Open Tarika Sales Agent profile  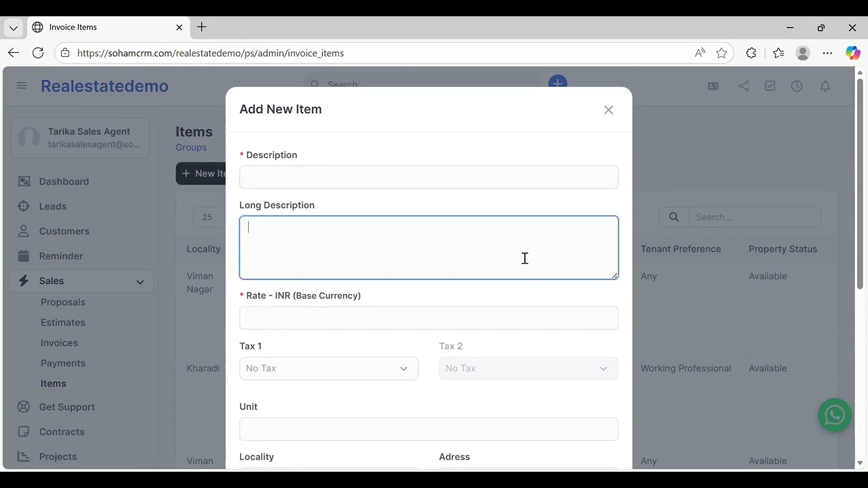tap(80, 138)
